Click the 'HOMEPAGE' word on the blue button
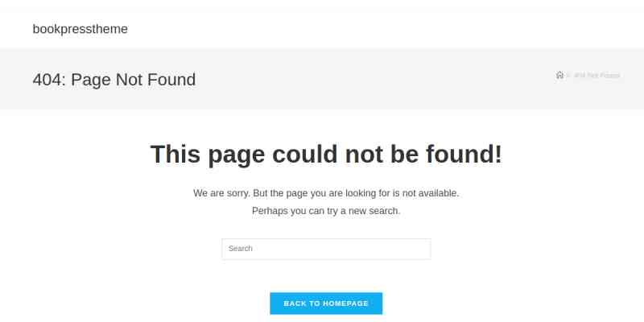The height and width of the screenshot is (322, 644). 346,303
